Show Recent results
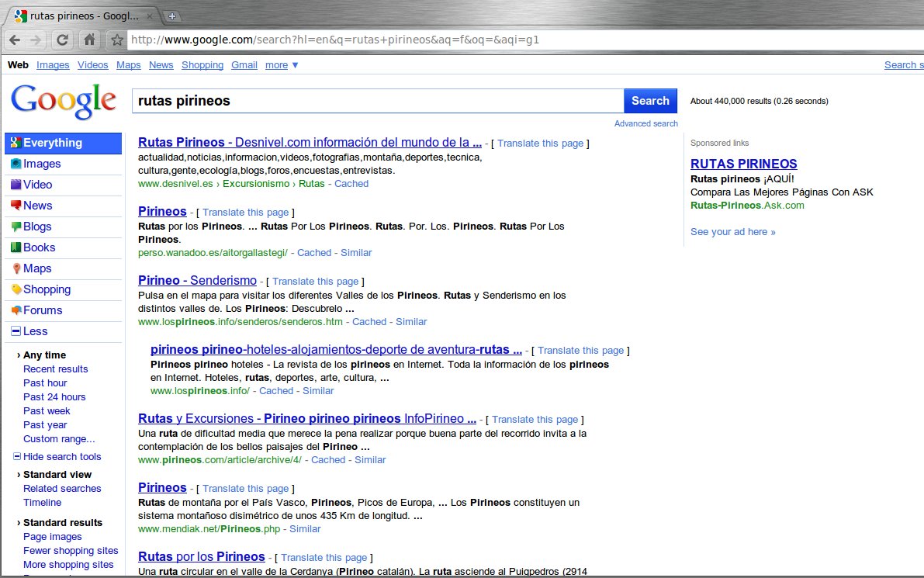Image resolution: width=924 pixels, height=578 pixels. pyautogui.click(x=55, y=369)
